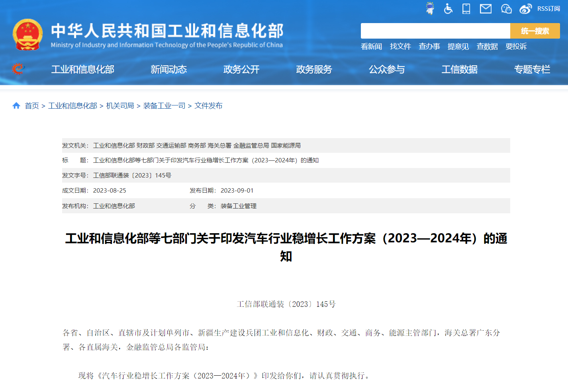
Task: Open the 政务公开 menu
Action: coord(241,69)
